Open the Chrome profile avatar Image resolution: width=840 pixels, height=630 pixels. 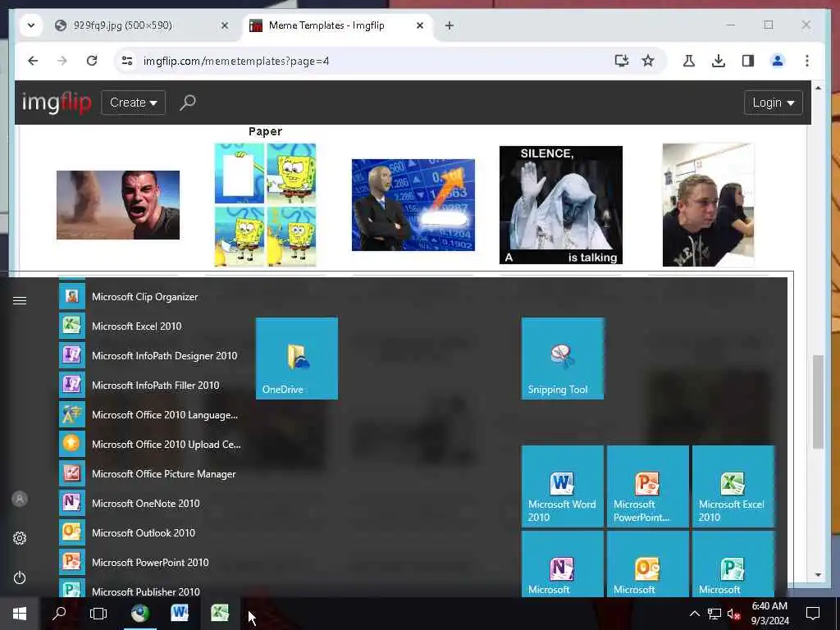point(778,61)
